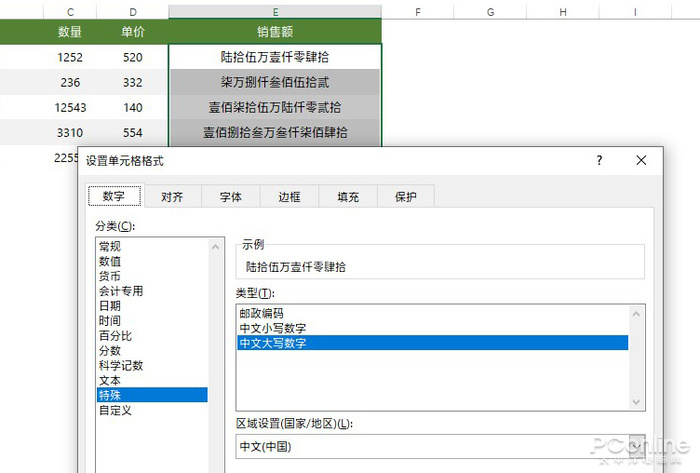Viewport: 700px width, 473px height.
Task: Switch to the 对齐 tab
Action: pyautogui.click(x=172, y=197)
